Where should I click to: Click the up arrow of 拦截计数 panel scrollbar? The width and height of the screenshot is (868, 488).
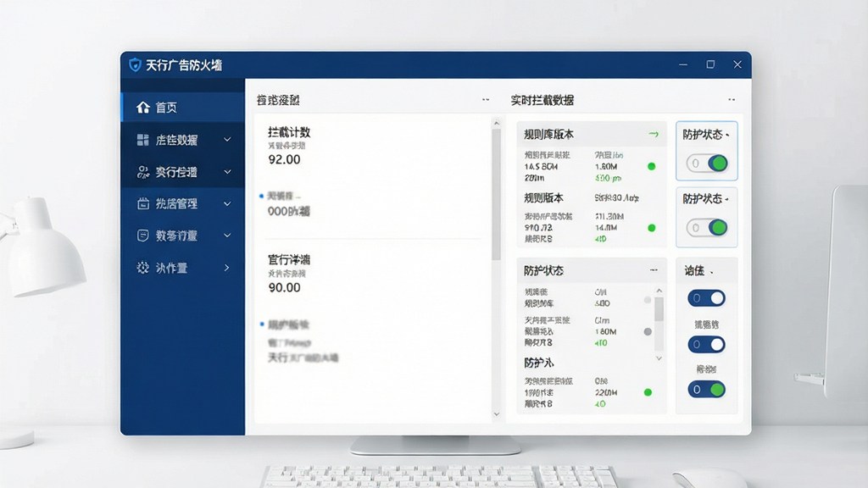click(496, 123)
